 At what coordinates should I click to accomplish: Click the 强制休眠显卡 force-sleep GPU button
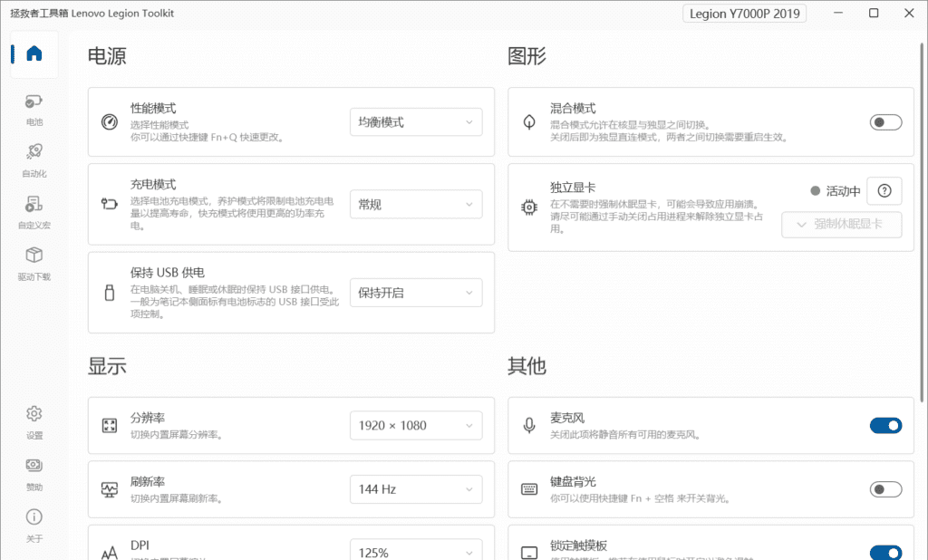(841, 225)
